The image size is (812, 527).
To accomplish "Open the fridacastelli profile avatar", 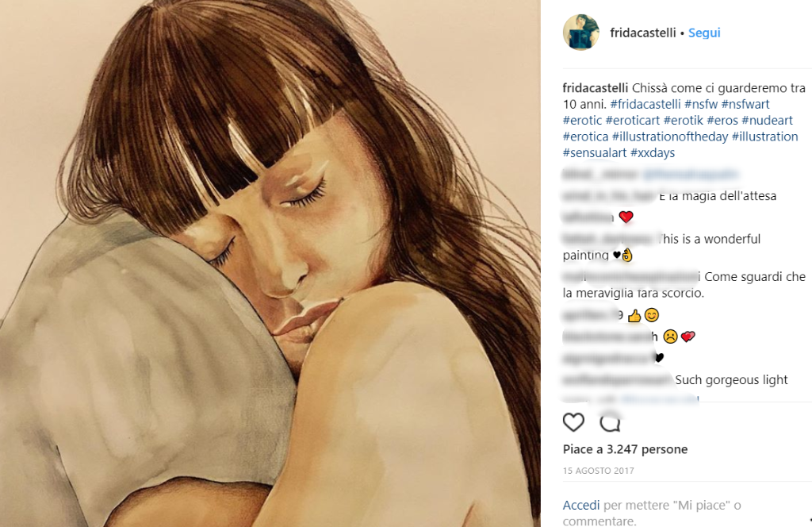I will (580, 33).
